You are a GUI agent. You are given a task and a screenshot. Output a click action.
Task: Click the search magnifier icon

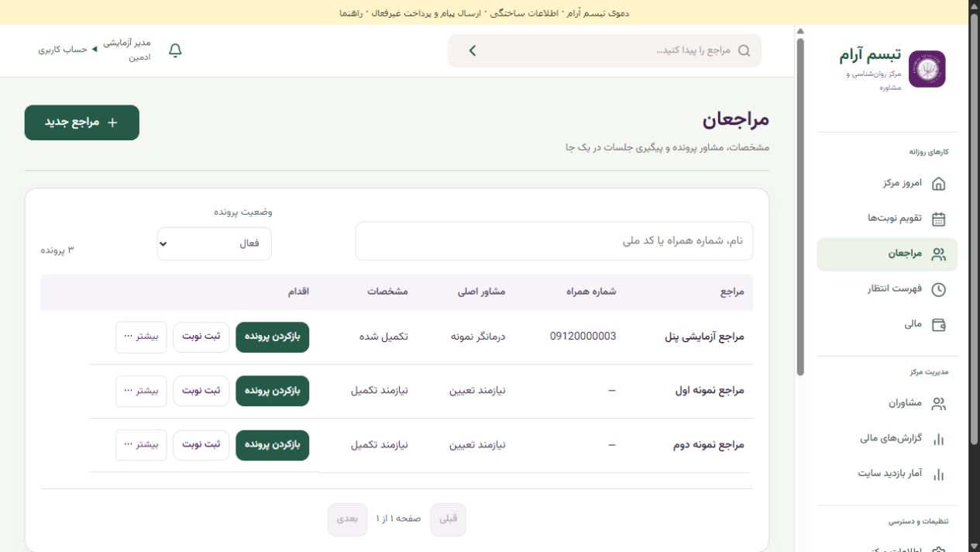tap(744, 50)
